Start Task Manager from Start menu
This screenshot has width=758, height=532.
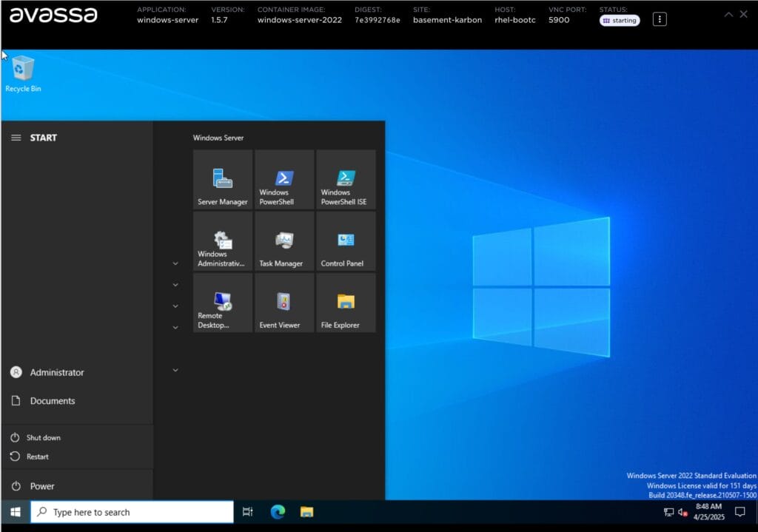[284, 241]
